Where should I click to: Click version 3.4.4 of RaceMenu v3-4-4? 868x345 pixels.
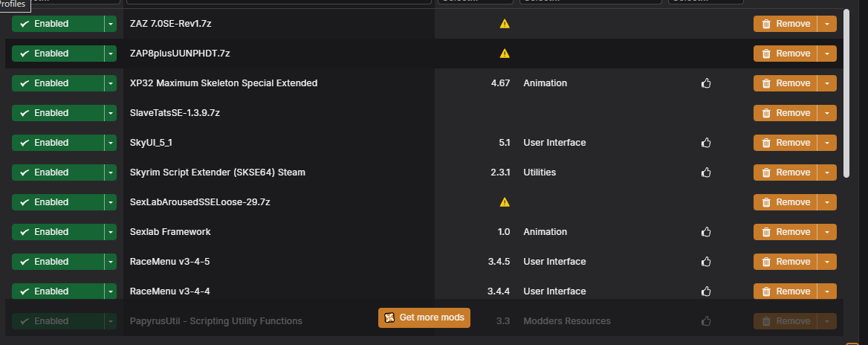pos(499,292)
